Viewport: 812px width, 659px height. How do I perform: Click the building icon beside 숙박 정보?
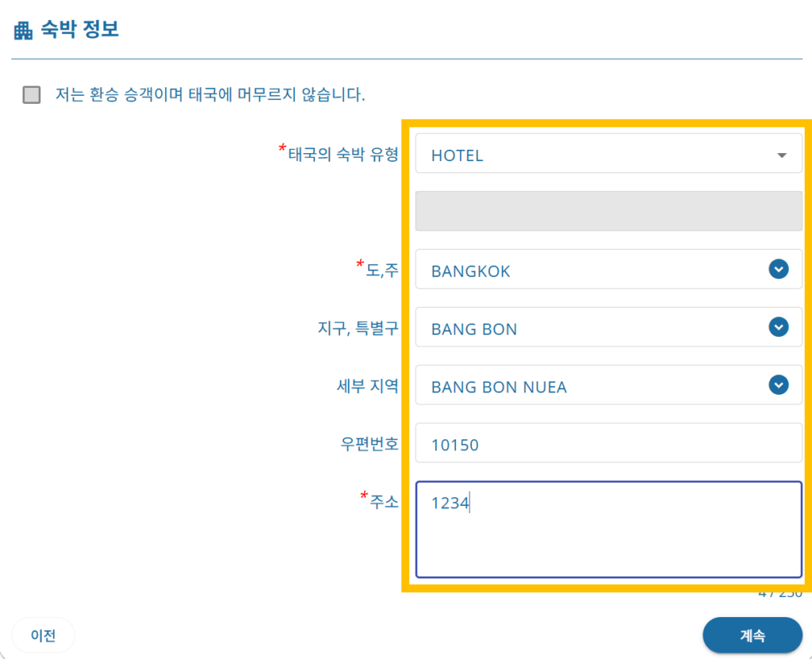pyautogui.click(x=24, y=31)
